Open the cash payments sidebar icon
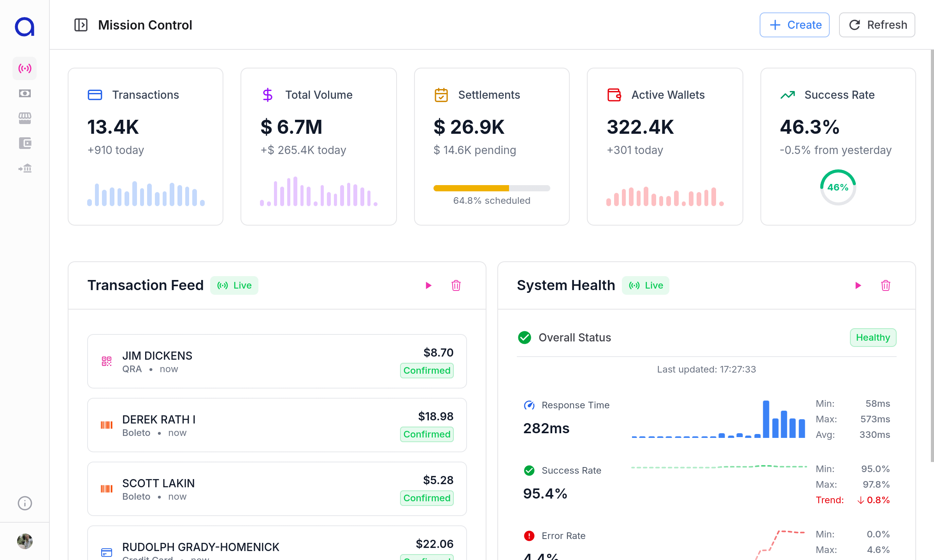This screenshot has width=934, height=560. [x=25, y=93]
